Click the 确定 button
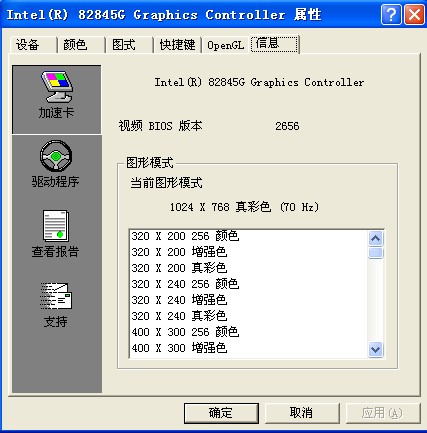Screen dimensions: 427x433 coord(221,413)
